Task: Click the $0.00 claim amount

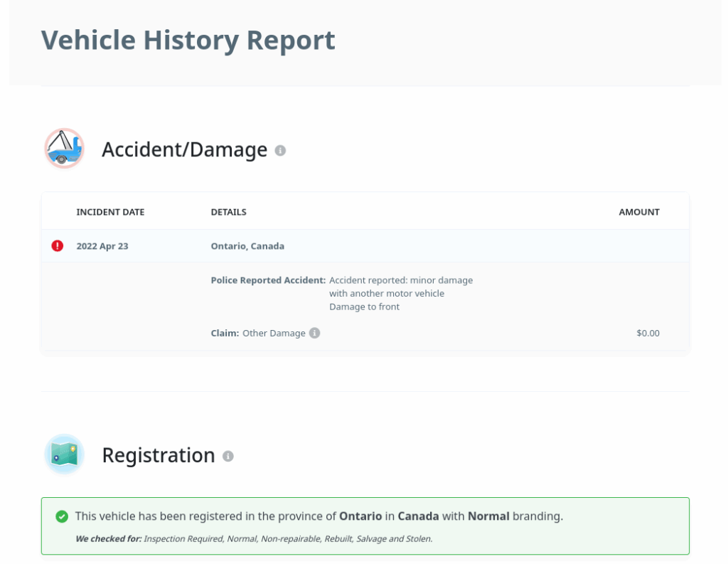Action: 648,333
